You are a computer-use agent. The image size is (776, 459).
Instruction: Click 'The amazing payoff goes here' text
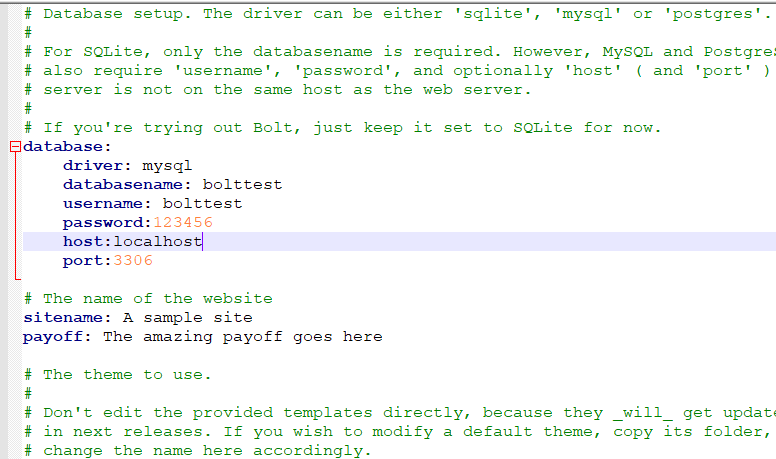(242, 337)
